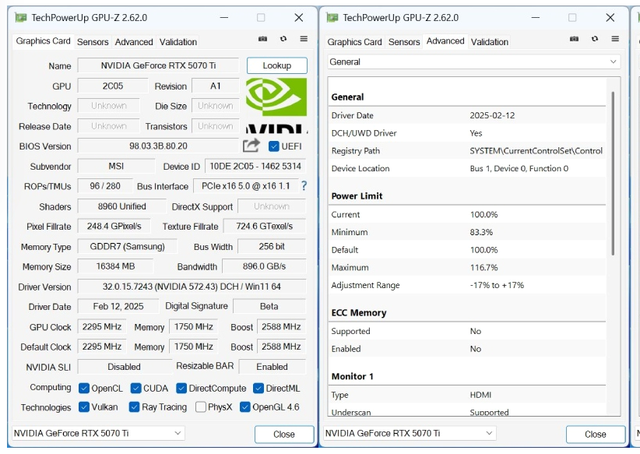Open Validation tab in right window
This screenshot has width=640, height=454.
(489, 42)
